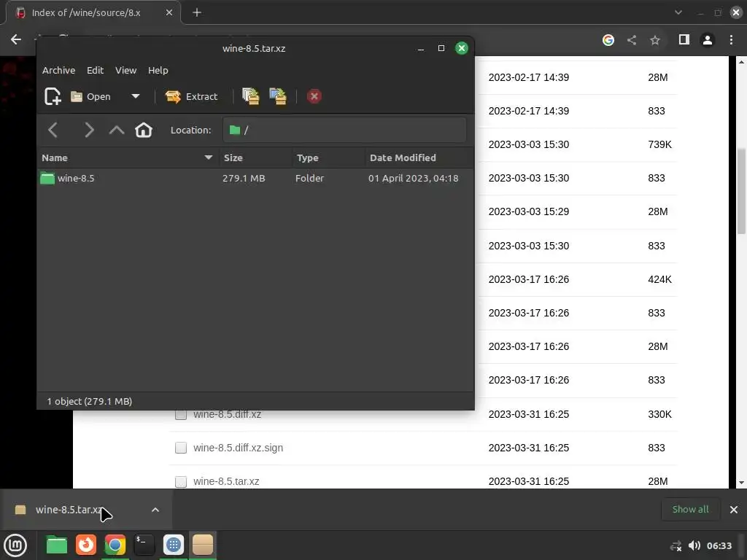Sort by Date Modified column header
Image resolution: width=747 pixels, height=560 pixels.
pyautogui.click(x=419, y=157)
